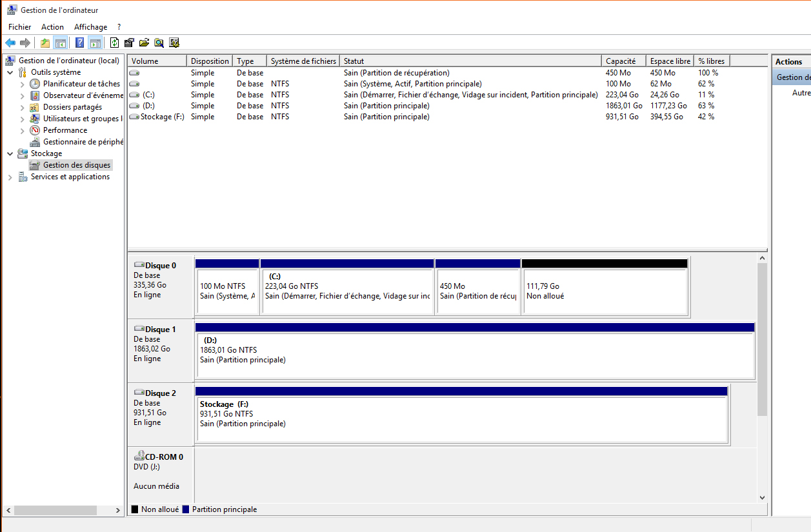
Task: Sort by Système de fichiers column header
Action: coord(303,61)
